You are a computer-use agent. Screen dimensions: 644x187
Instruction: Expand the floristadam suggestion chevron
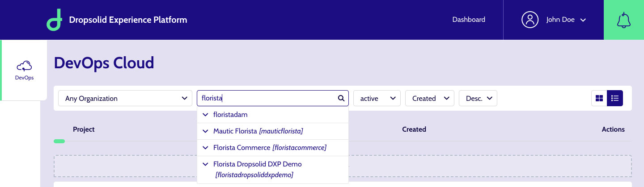(x=205, y=115)
